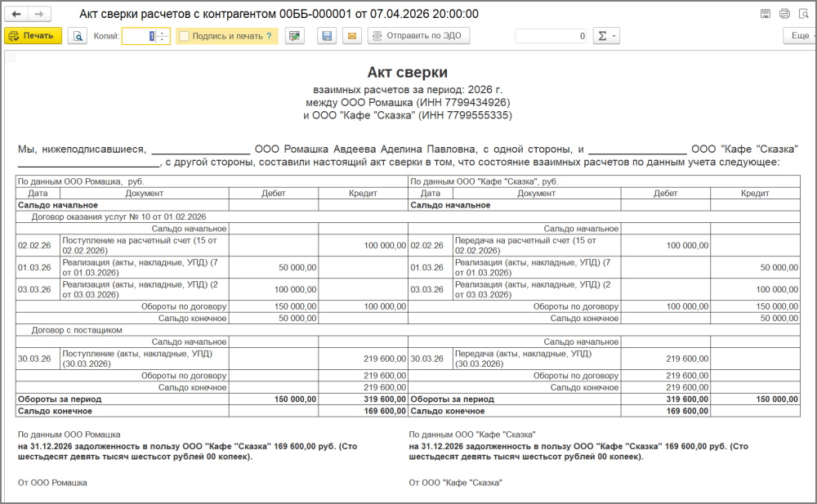Click "Отправить по ЭДО" button
The height and width of the screenshot is (504, 817).
coord(418,36)
